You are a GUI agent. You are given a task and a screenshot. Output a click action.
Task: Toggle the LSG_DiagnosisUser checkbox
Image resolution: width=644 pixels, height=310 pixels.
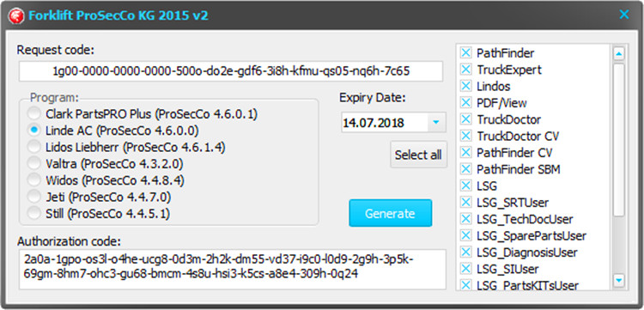[x=465, y=252]
